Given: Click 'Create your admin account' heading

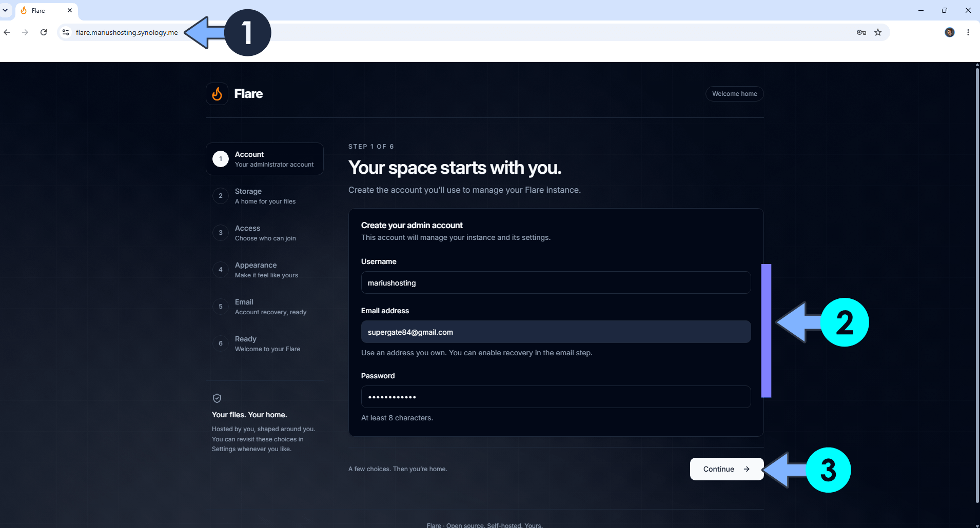Looking at the screenshot, I should pyautogui.click(x=411, y=226).
